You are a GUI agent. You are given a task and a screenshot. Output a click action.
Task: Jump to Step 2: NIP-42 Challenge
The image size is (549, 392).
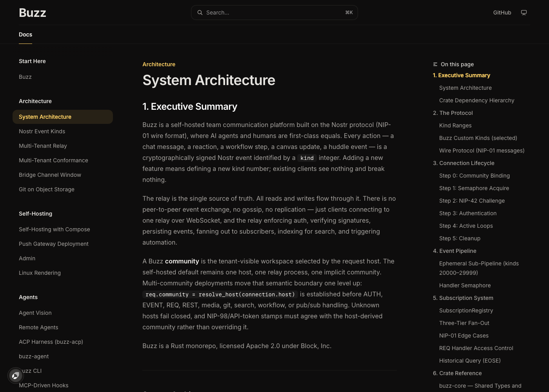[472, 201]
